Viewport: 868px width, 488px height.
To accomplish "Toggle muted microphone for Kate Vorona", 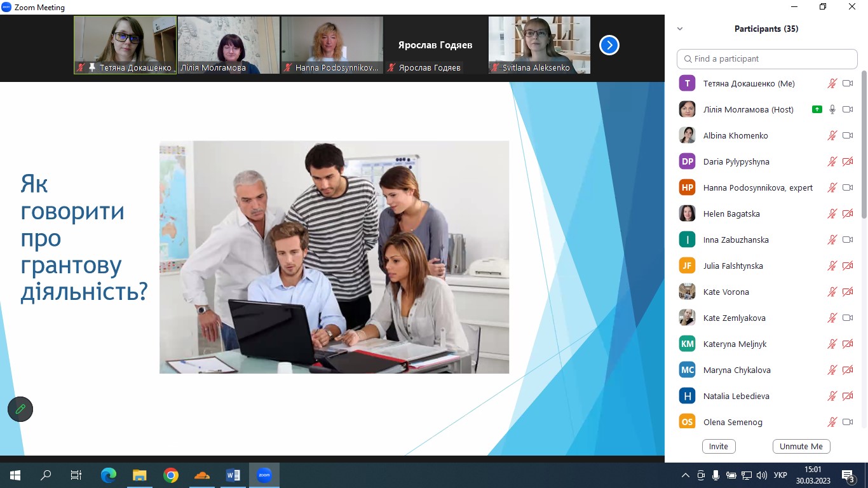I will pos(832,292).
